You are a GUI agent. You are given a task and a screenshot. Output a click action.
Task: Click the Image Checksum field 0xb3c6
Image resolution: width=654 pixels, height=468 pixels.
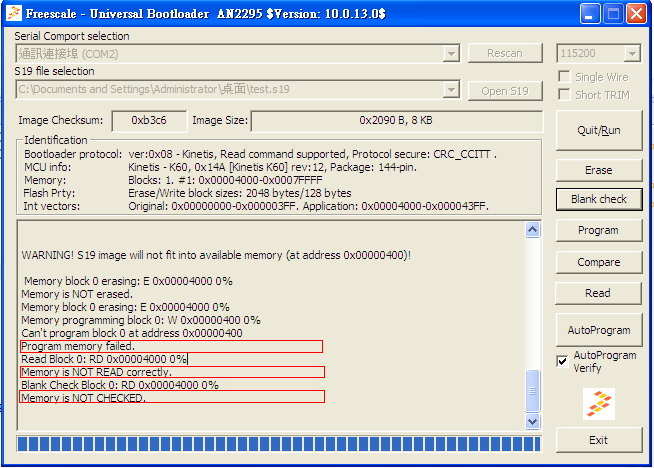pos(149,121)
